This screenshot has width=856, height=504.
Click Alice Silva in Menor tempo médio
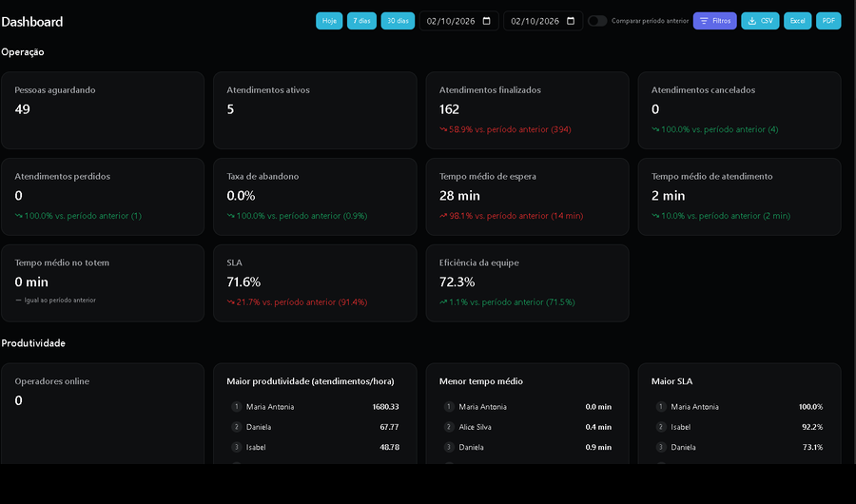[475, 427]
